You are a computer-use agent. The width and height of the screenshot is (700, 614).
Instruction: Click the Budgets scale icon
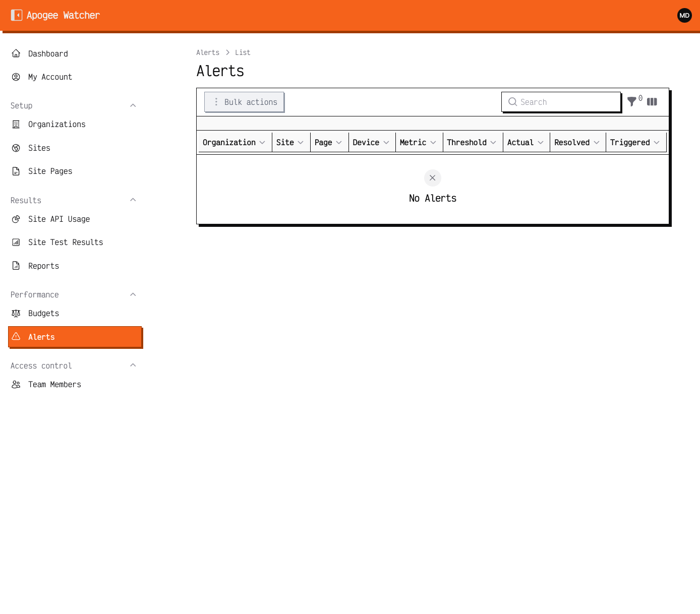pos(16,313)
